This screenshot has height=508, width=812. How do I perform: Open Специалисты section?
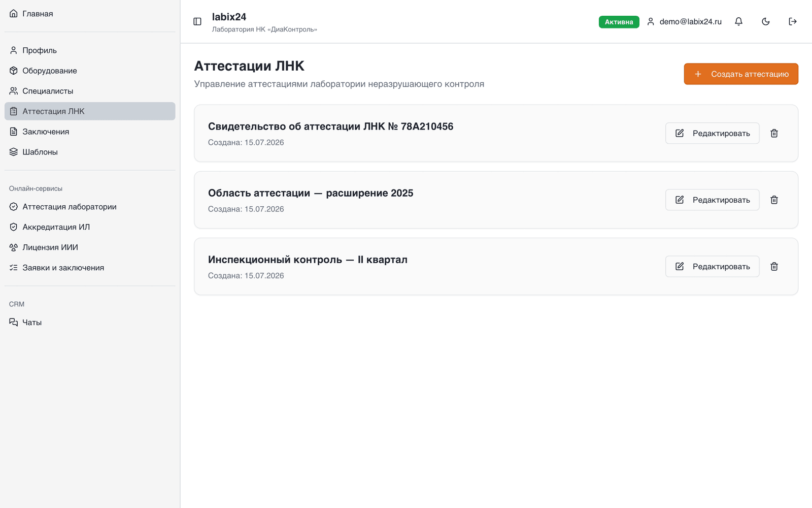90,91
